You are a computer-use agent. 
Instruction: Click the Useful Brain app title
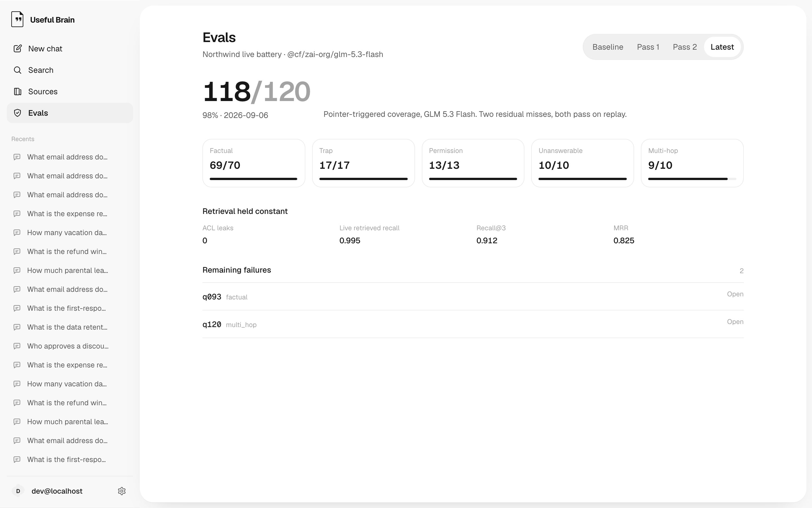(52, 20)
